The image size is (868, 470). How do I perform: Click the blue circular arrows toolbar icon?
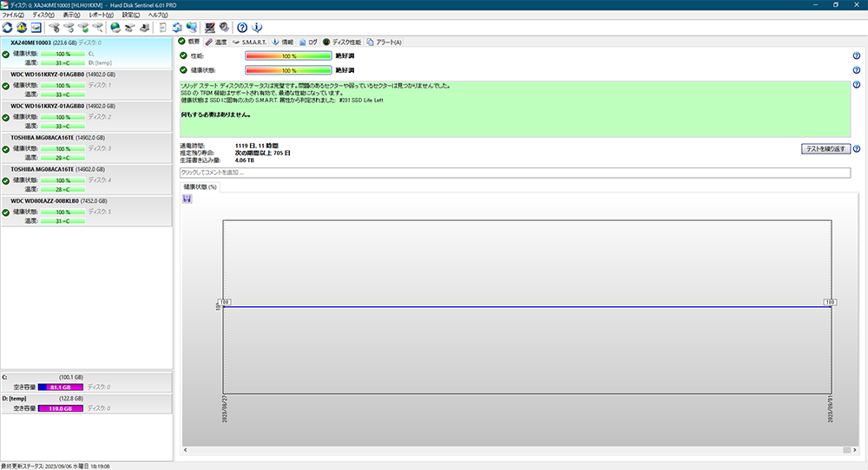pos(177,27)
